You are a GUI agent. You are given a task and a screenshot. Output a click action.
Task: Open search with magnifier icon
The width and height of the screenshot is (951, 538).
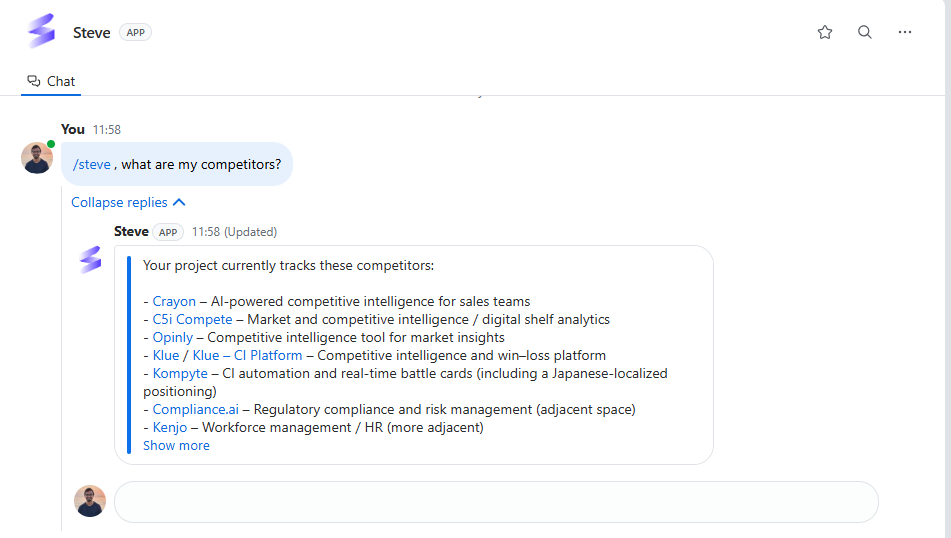(865, 32)
